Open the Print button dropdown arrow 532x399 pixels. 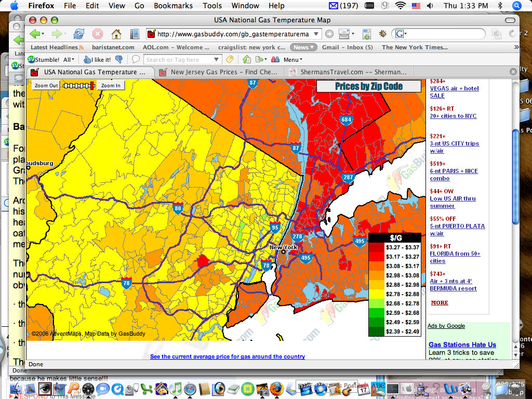click(353, 34)
